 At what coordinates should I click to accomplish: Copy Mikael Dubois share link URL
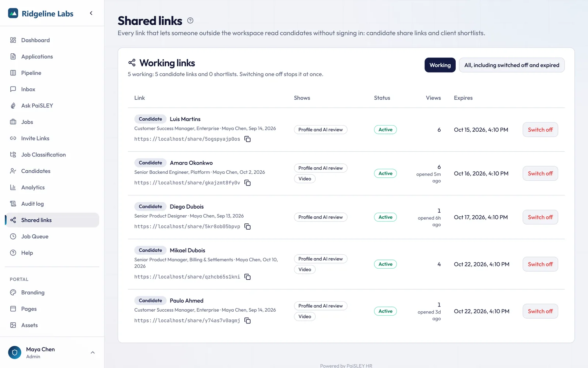coord(248,277)
